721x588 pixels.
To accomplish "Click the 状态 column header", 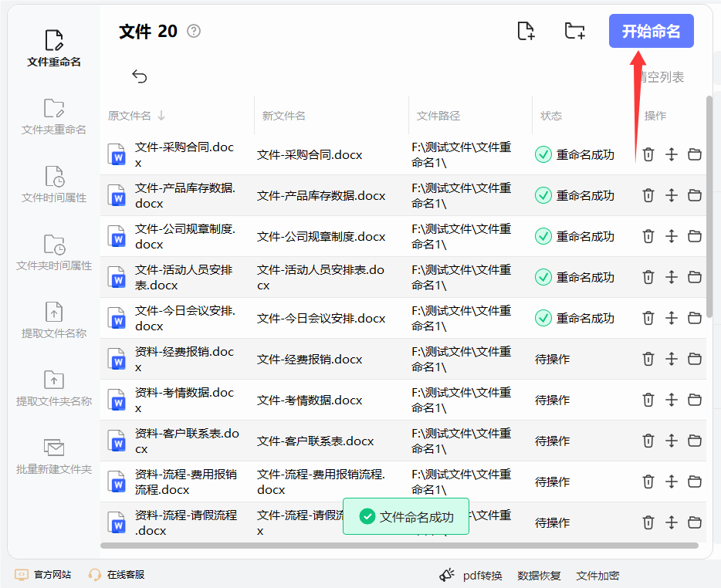I will 551,116.
